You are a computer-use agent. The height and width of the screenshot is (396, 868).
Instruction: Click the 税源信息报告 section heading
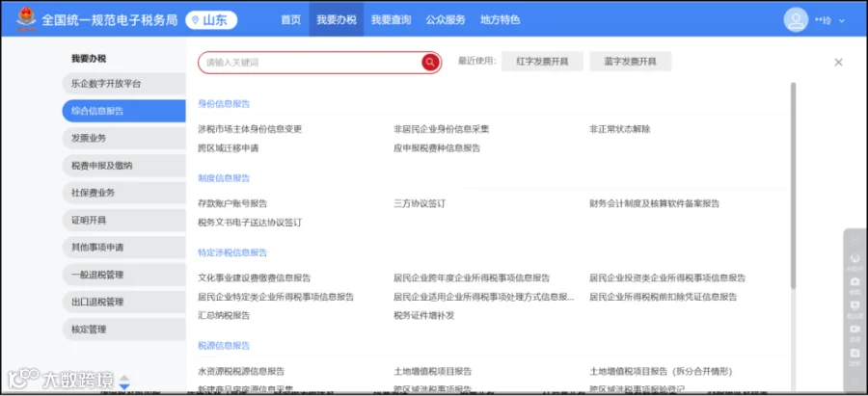coord(224,346)
